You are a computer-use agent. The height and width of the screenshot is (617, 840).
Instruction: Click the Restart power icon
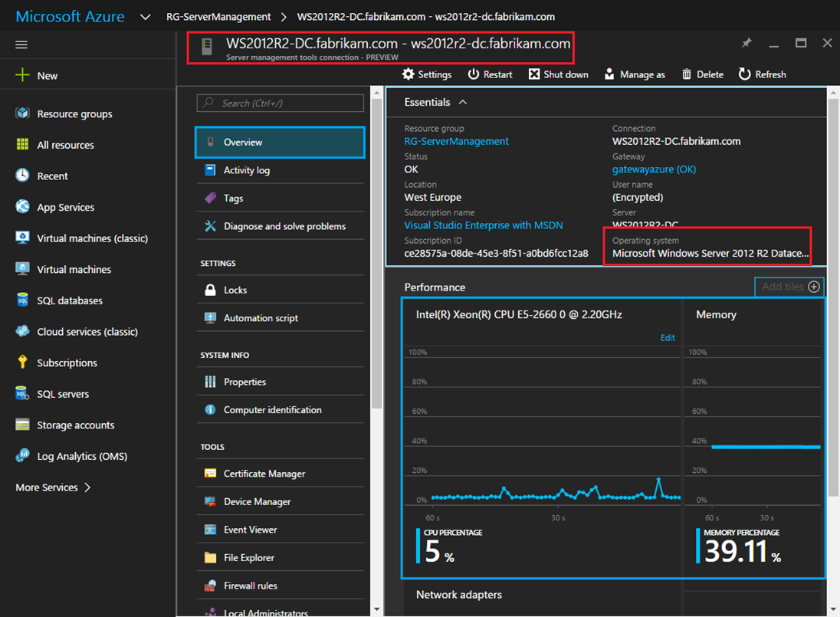pos(474,74)
